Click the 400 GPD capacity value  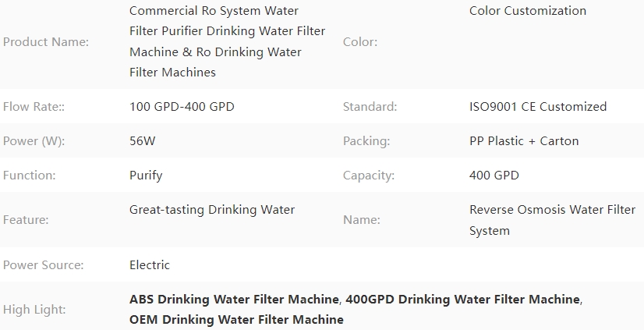point(494,176)
